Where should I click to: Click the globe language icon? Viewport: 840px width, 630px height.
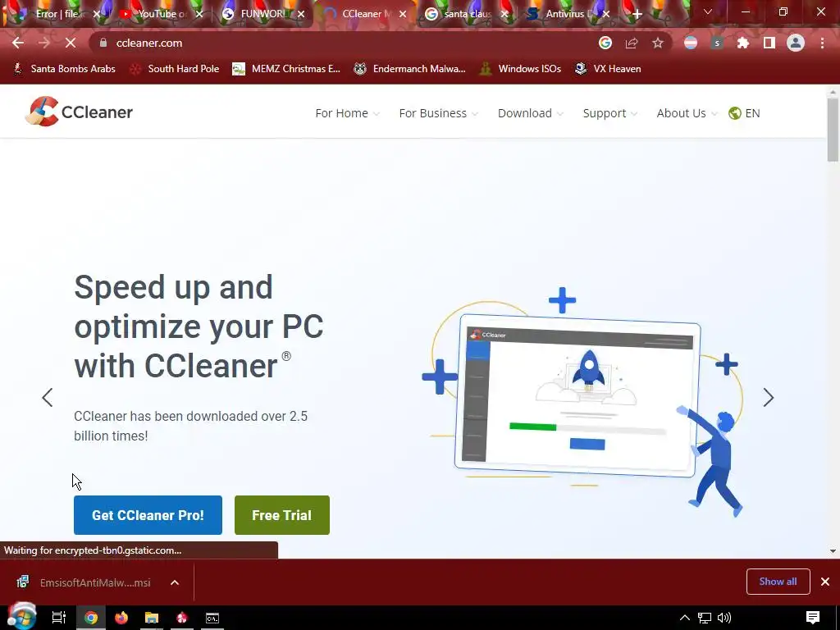click(x=734, y=113)
